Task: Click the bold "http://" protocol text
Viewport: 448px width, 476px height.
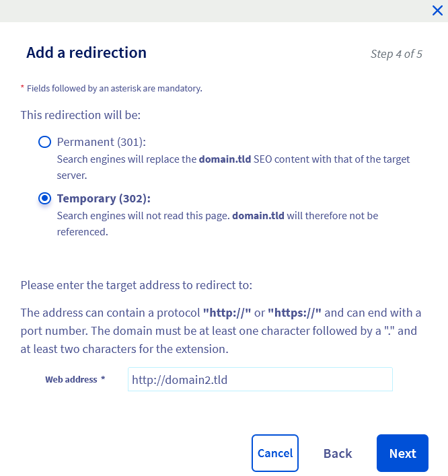Action: (227, 313)
